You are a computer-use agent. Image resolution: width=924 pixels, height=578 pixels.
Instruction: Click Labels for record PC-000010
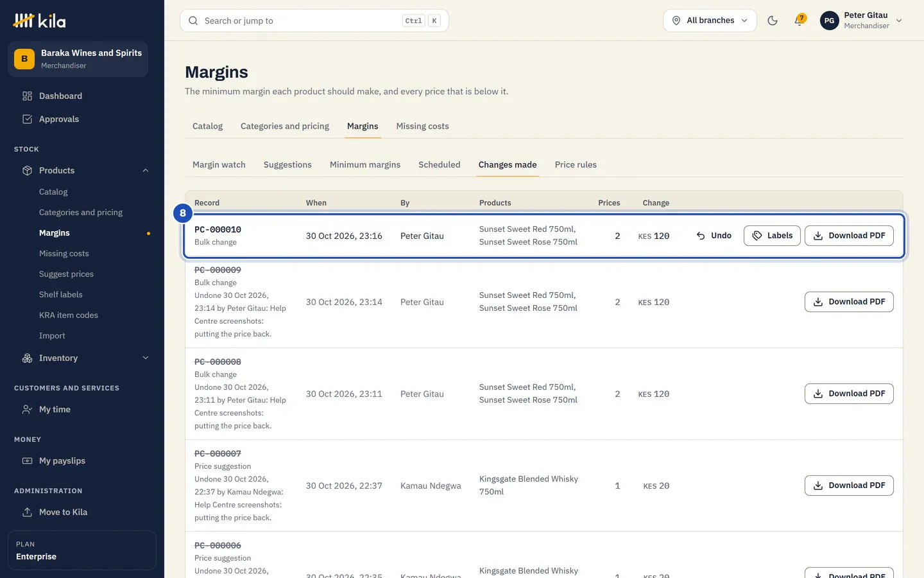(772, 236)
